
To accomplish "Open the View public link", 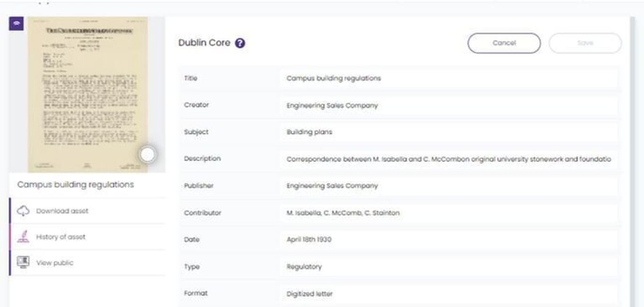I will [x=55, y=263].
